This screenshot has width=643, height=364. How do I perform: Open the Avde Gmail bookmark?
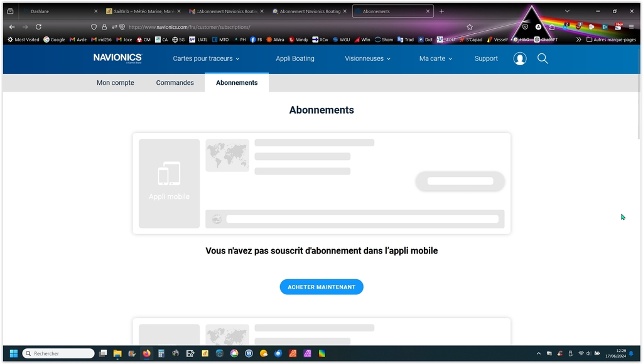coord(78,40)
